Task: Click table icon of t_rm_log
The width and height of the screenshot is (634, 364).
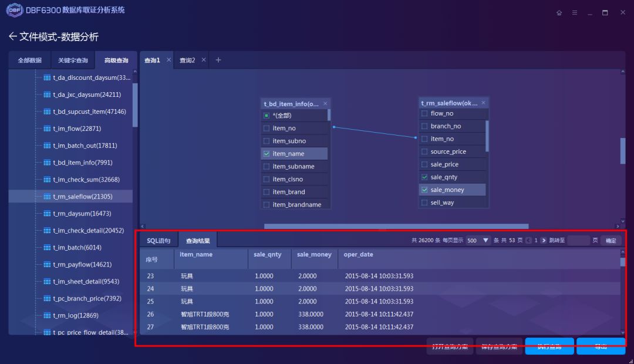Action: coord(48,315)
